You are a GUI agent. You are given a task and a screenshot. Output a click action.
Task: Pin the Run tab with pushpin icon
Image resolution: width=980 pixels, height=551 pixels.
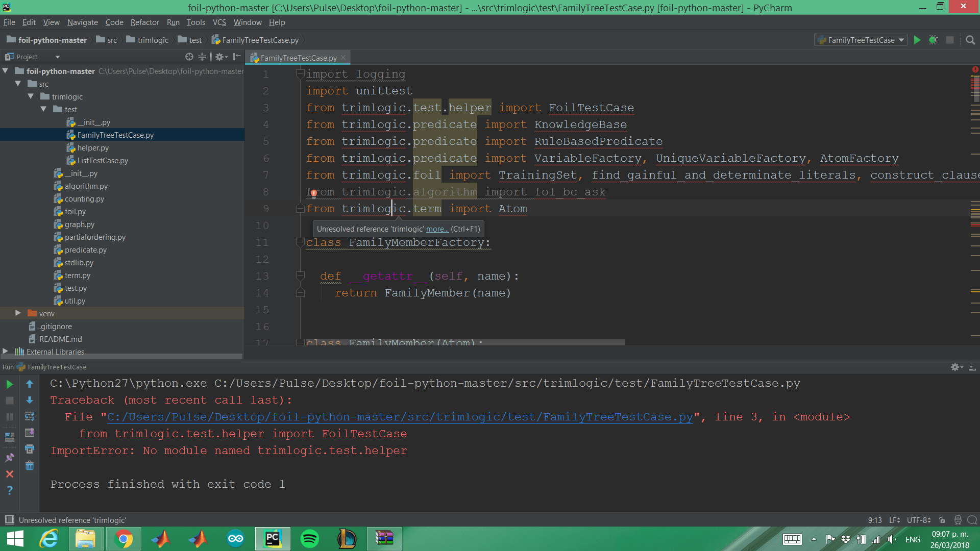9,457
